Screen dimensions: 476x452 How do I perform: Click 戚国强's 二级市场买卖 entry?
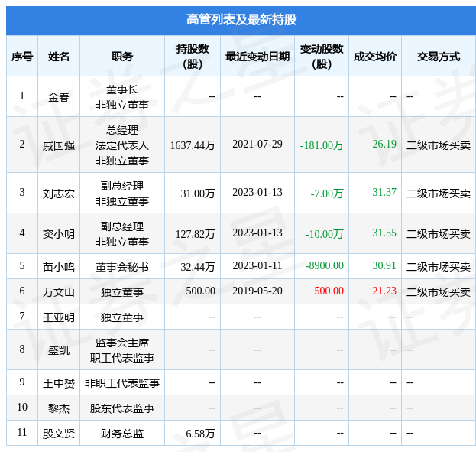tap(439, 145)
